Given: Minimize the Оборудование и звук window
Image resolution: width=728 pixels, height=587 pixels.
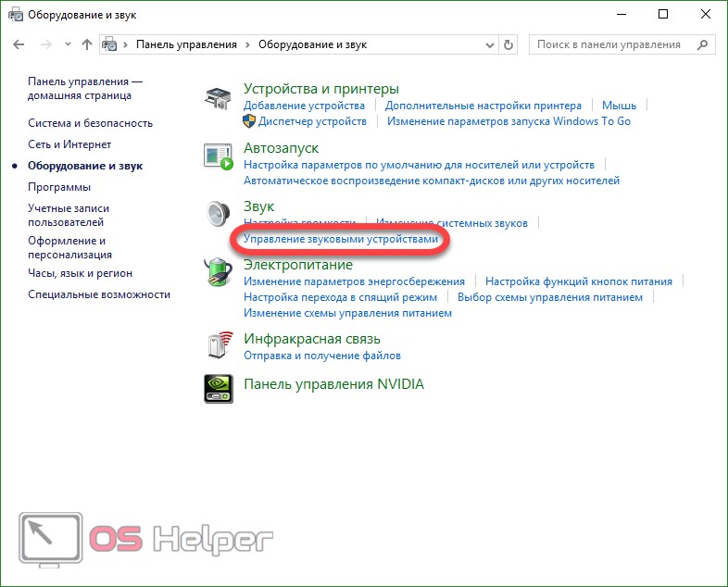Looking at the screenshot, I should coord(621,15).
